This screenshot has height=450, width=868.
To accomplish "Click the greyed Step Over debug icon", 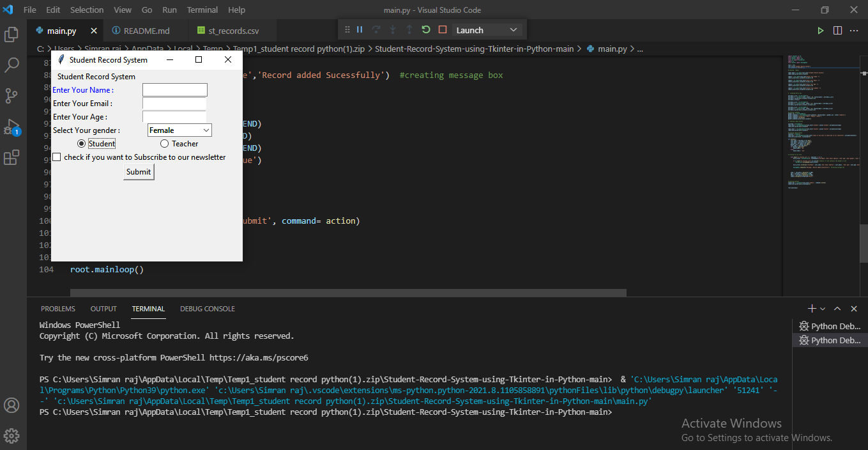I will 376,29.
